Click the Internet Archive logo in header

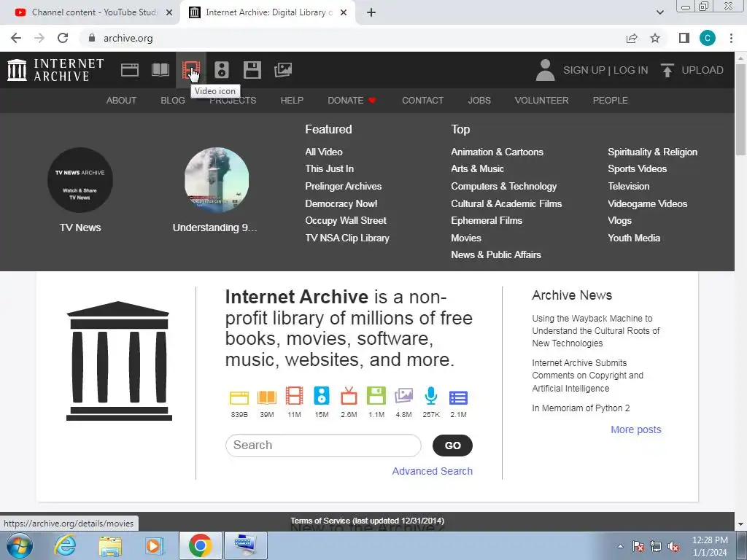point(55,70)
